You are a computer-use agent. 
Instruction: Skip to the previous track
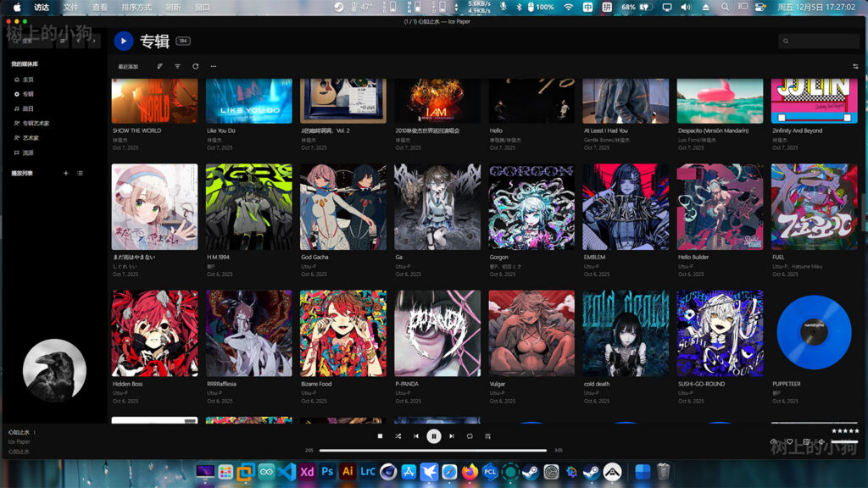[x=416, y=435]
